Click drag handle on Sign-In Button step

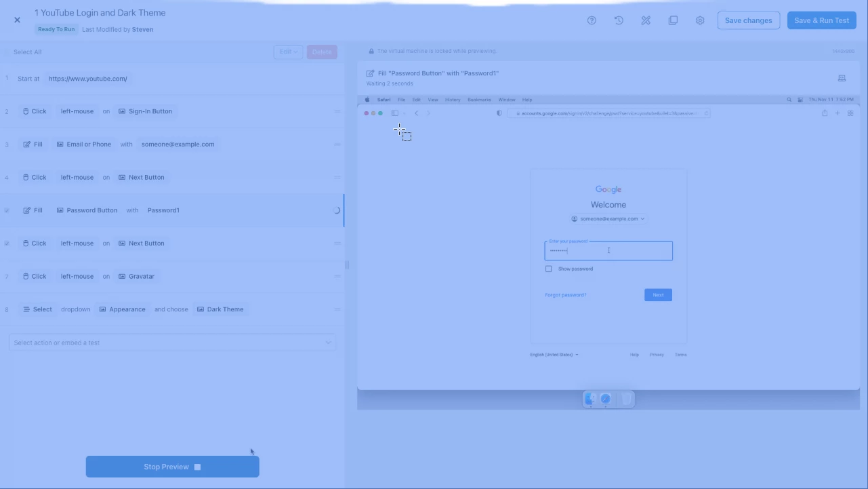[337, 111]
